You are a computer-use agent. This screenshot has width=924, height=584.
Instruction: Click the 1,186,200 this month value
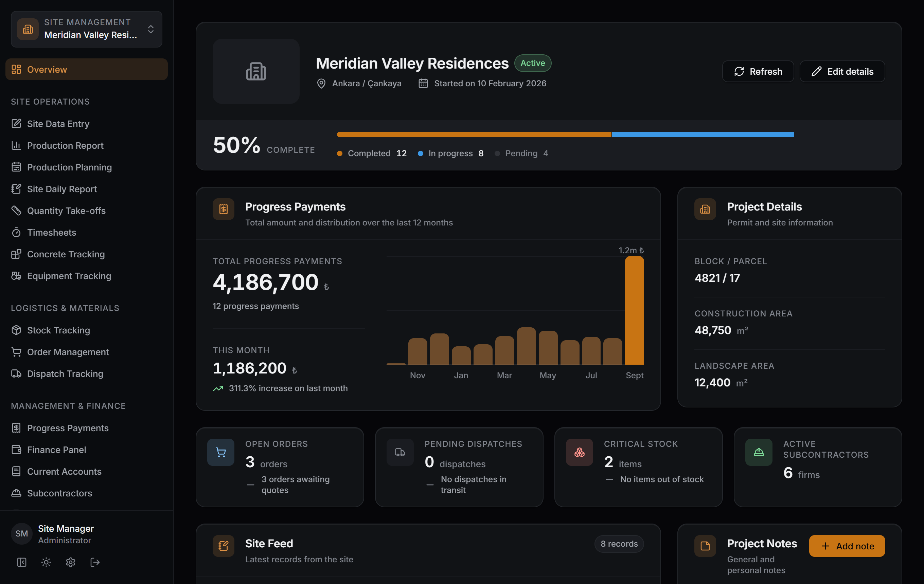pyautogui.click(x=249, y=368)
